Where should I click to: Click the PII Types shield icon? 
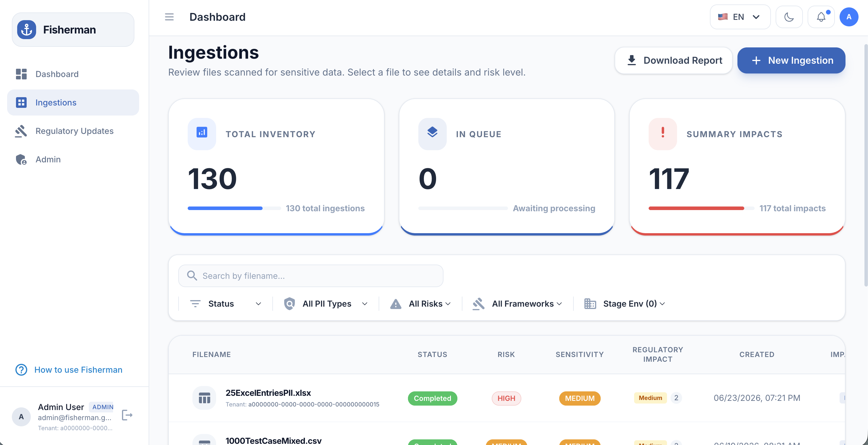click(x=289, y=304)
